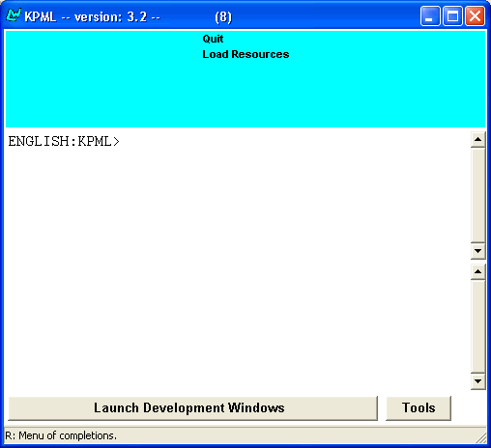Click the upper pane scrollbar up arrow

[x=477, y=140]
